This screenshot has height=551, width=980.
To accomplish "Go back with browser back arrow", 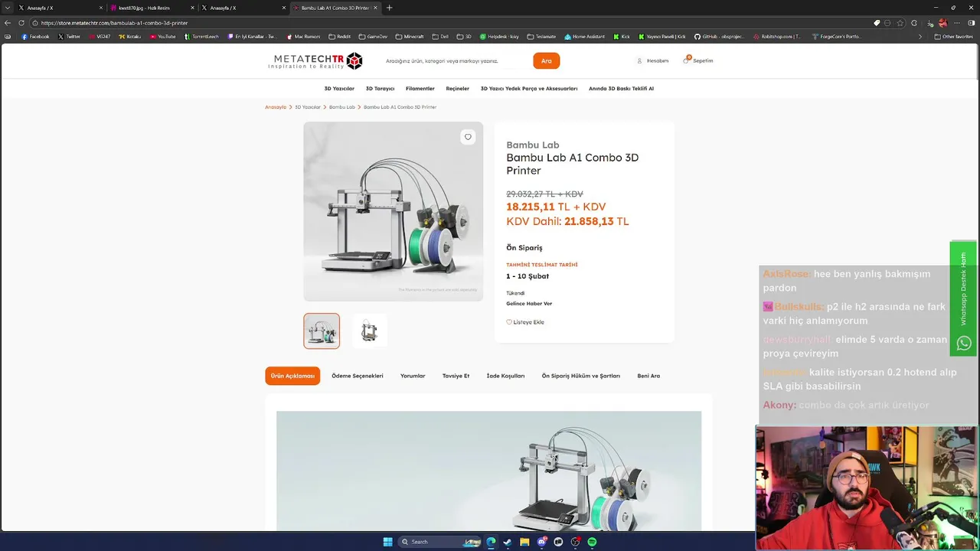I will point(8,23).
